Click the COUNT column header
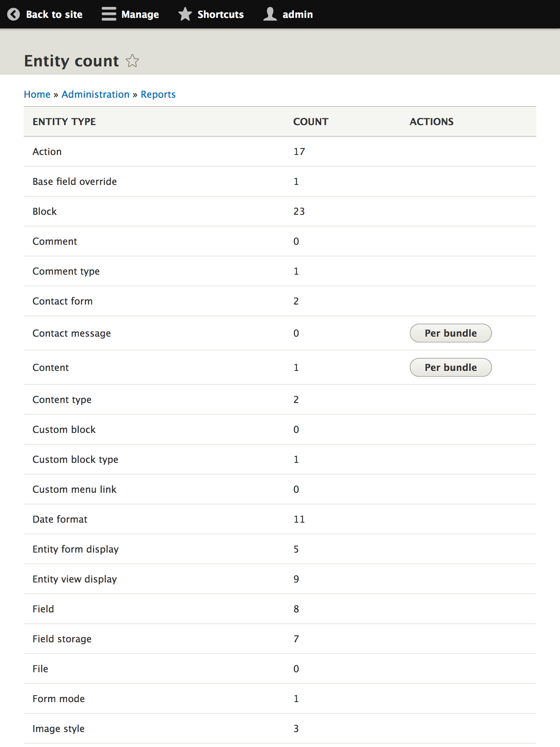 310,121
